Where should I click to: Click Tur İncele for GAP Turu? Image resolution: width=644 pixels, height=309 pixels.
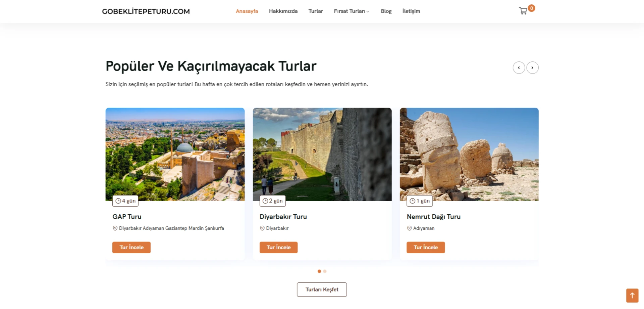[131, 248]
